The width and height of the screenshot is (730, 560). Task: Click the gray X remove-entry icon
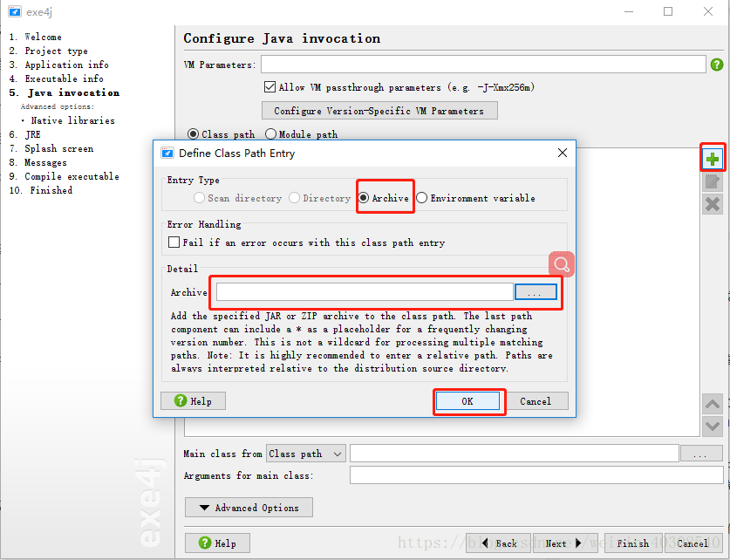pyautogui.click(x=713, y=204)
